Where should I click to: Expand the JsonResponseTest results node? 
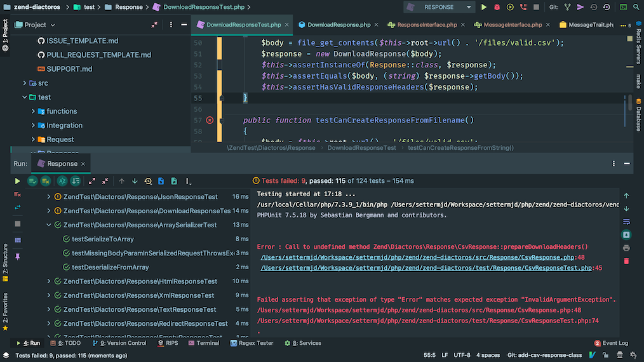49,197
